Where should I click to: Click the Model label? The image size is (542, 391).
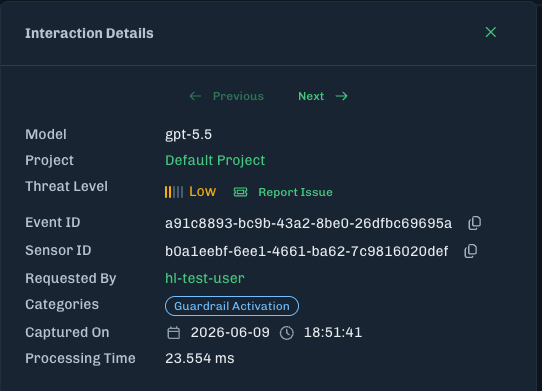(46, 134)
